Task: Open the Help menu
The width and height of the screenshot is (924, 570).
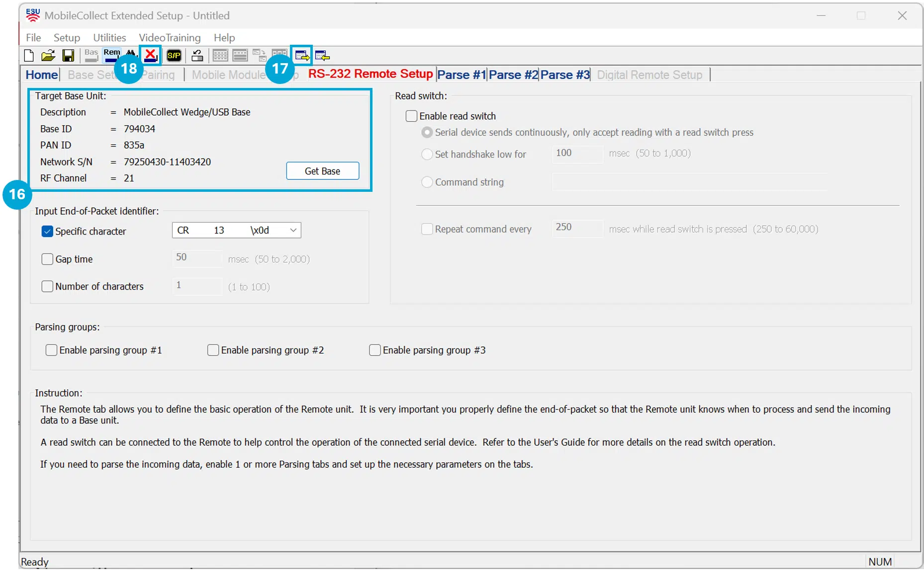Action: (x=224, y=38)
